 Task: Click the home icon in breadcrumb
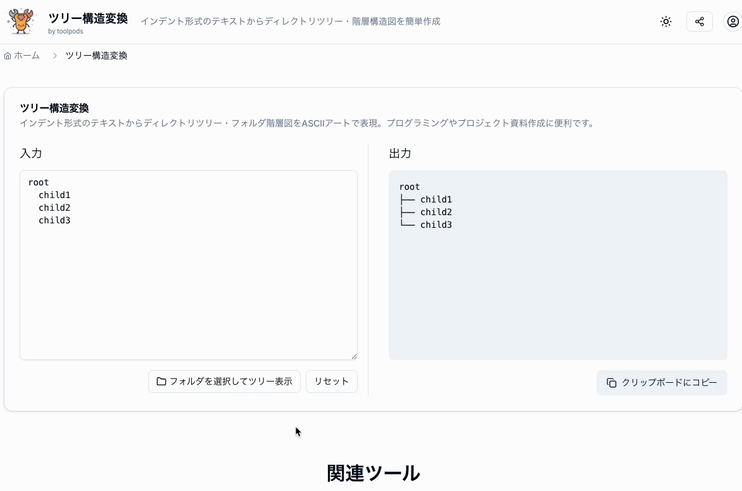tap(8, 56)
